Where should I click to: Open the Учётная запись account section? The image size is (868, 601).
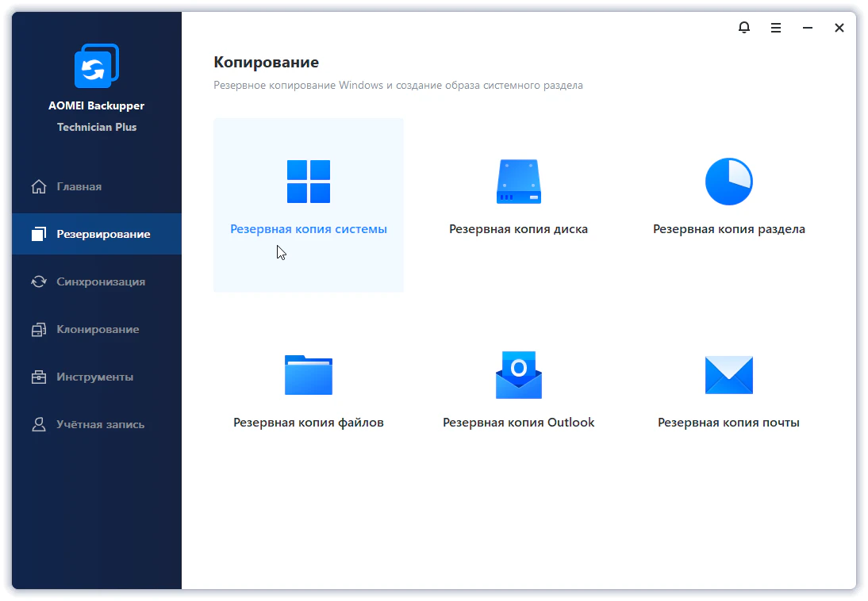click(100, 425)
